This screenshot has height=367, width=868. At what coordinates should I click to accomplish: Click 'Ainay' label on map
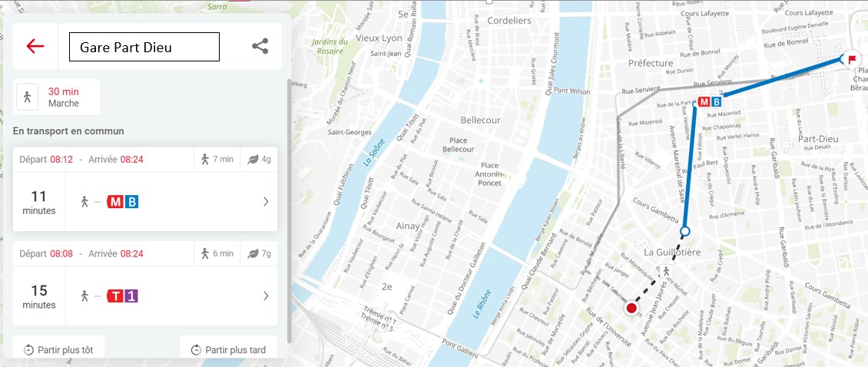click(x=408, y=226)
